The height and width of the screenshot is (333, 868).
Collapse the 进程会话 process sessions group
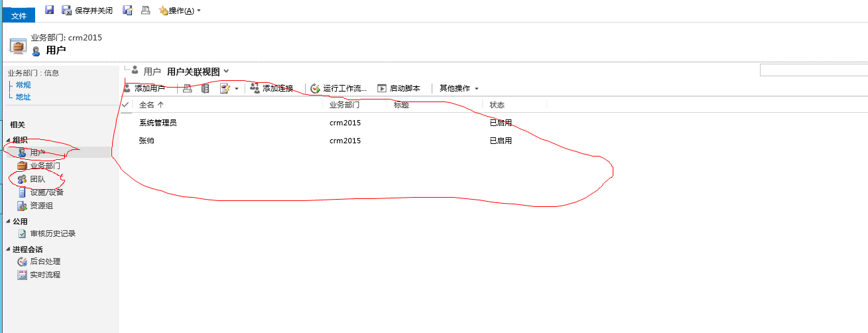[9, 249]
